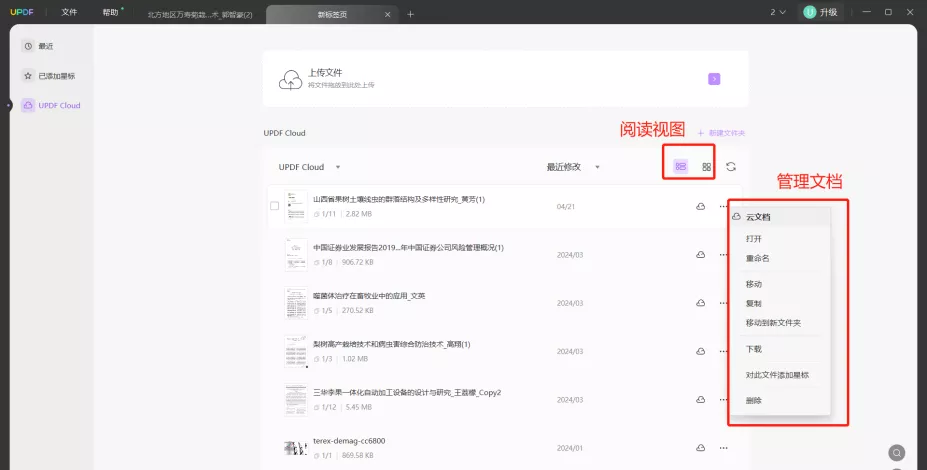Image resolution: width=927 pixels, height=470 pixels.
Task: Click the UPDF logo in title bar
Action: [x=22, y=12]
